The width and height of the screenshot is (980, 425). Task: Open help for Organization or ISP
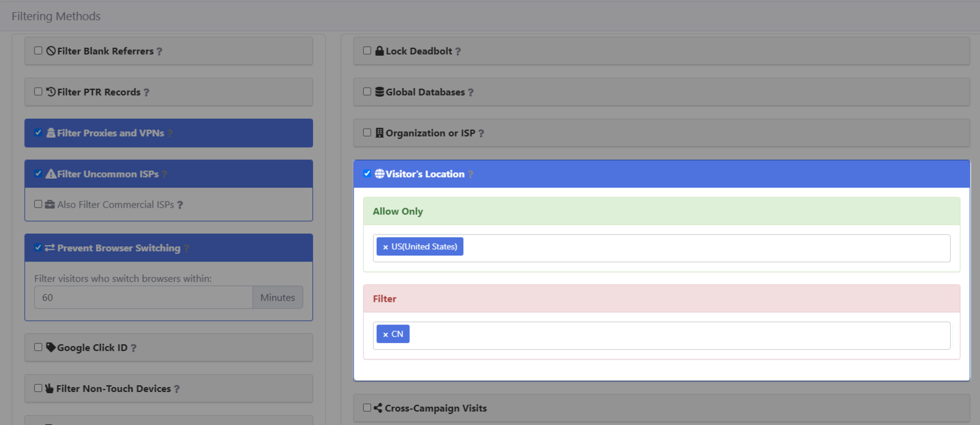click(481, 134)
